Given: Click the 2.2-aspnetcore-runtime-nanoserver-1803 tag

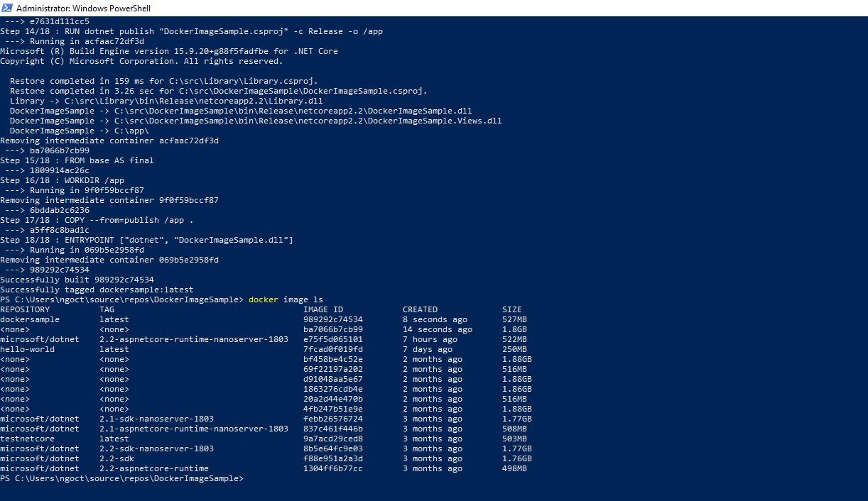Looking at the screenshot, I should [194, 339].
